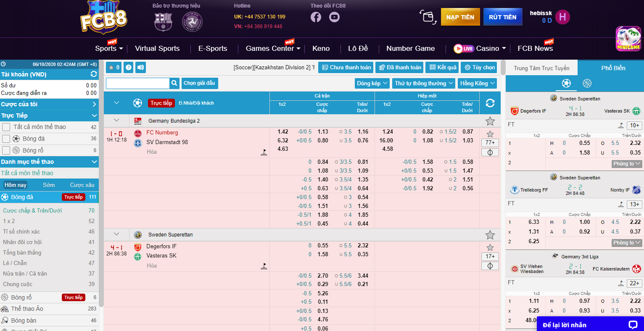This screenshot has height=331, width=644.
Task: Expand the Hồng Kông odds-type dropdown
Action: 477,83
